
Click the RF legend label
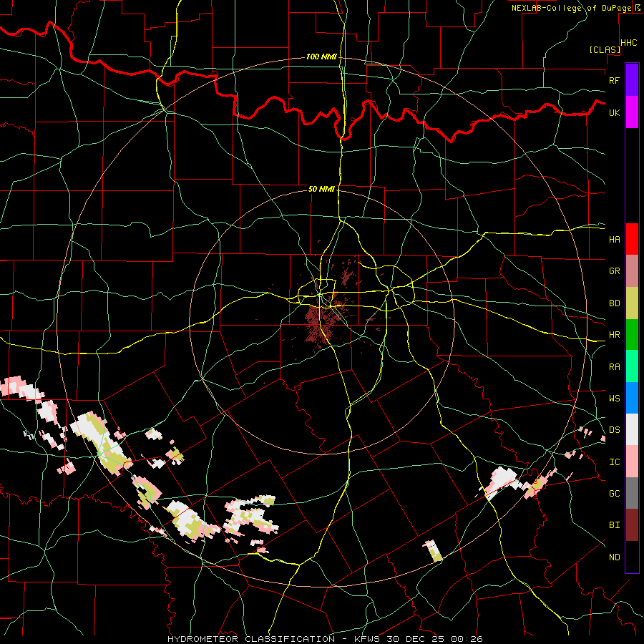615,80
